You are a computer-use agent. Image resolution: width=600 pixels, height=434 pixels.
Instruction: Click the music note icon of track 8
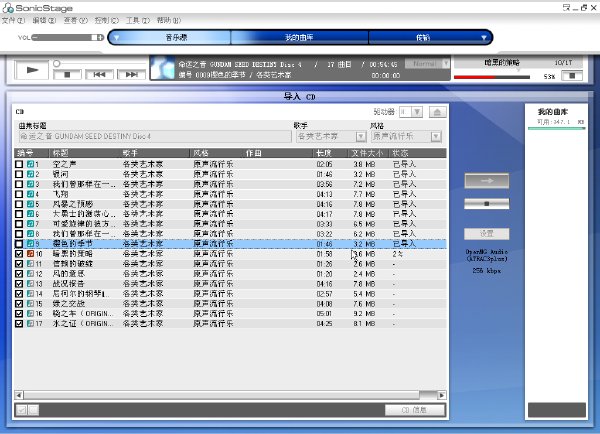(x=31, y=234)
